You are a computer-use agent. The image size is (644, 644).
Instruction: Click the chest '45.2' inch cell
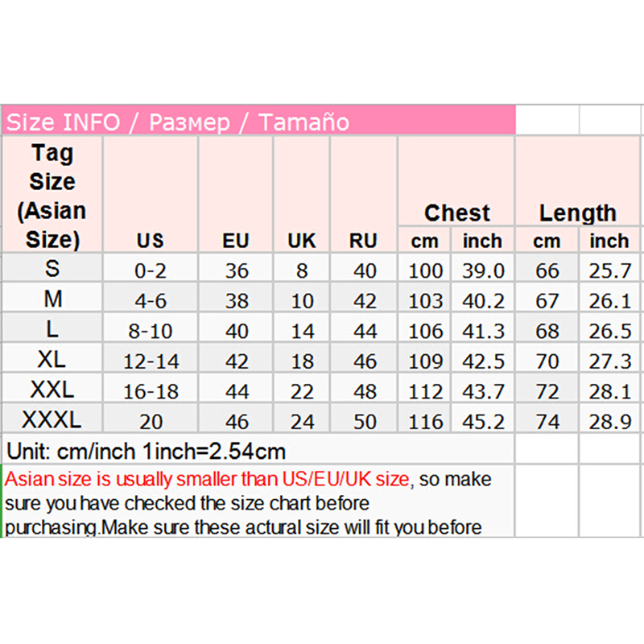(483, 420)
